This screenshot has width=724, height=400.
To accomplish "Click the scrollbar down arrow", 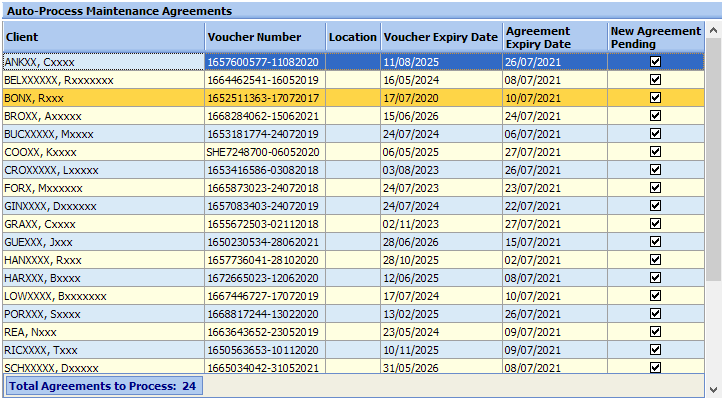I will (713, 389).
